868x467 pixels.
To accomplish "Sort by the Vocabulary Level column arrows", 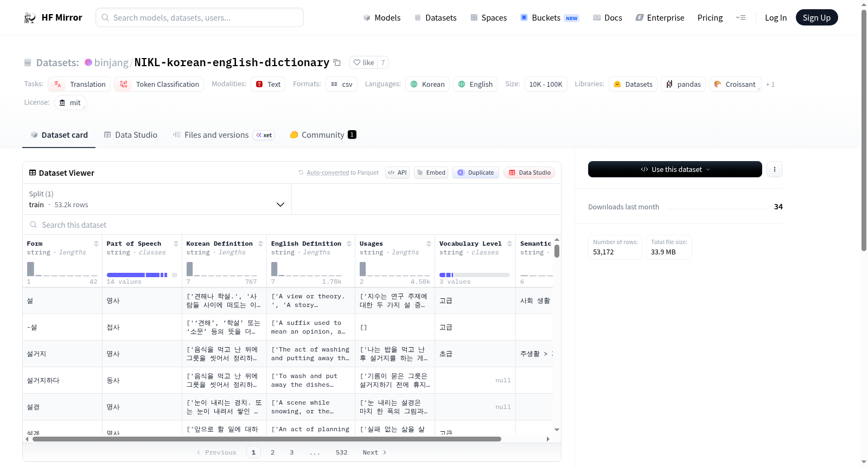I will pos(509,244).
